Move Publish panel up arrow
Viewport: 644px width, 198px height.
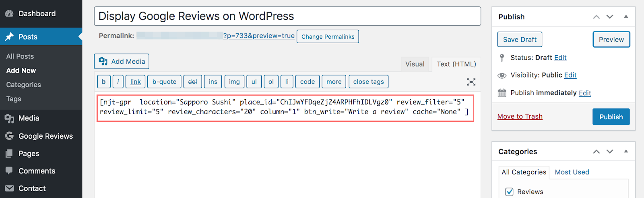[x=597, y=17]
